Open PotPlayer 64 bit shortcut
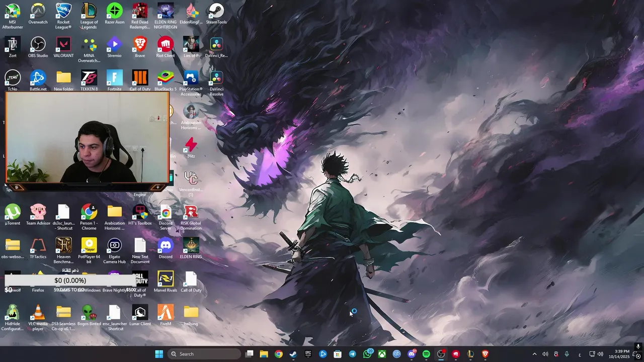 click(x=89, y=250)
